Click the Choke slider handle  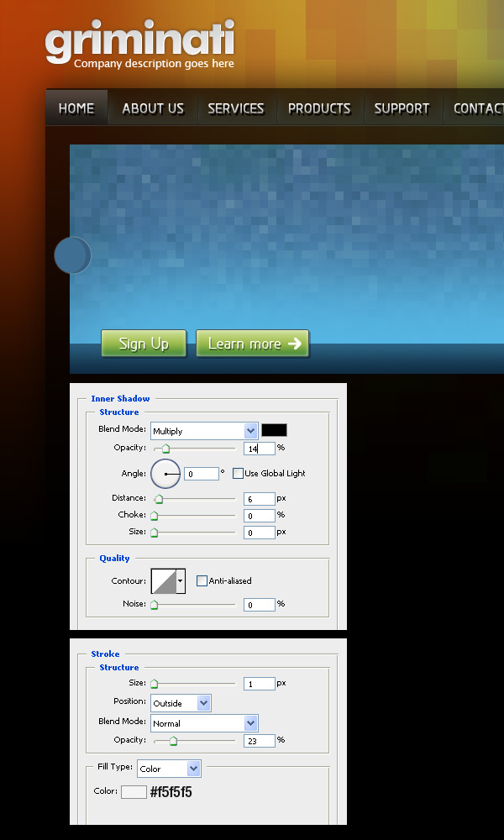coord(155,516)
